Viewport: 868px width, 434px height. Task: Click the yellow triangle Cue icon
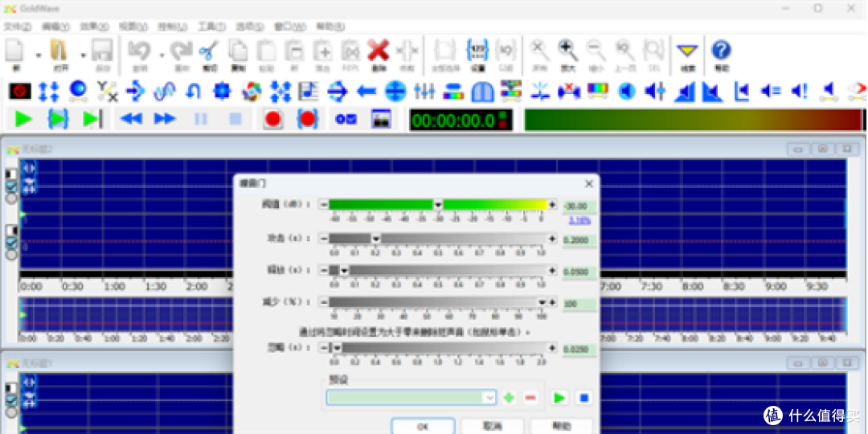(x=687, y=51)
